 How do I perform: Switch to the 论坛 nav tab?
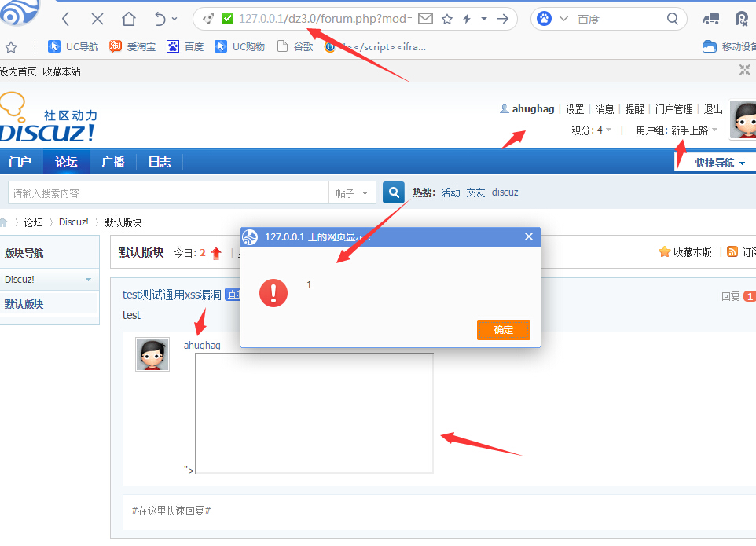(66, 162)
